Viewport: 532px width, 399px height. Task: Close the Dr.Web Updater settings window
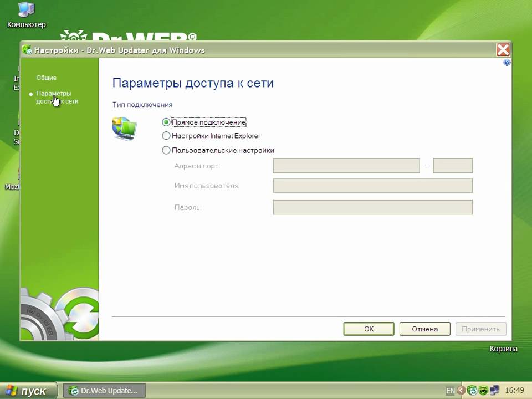(503, 50)
